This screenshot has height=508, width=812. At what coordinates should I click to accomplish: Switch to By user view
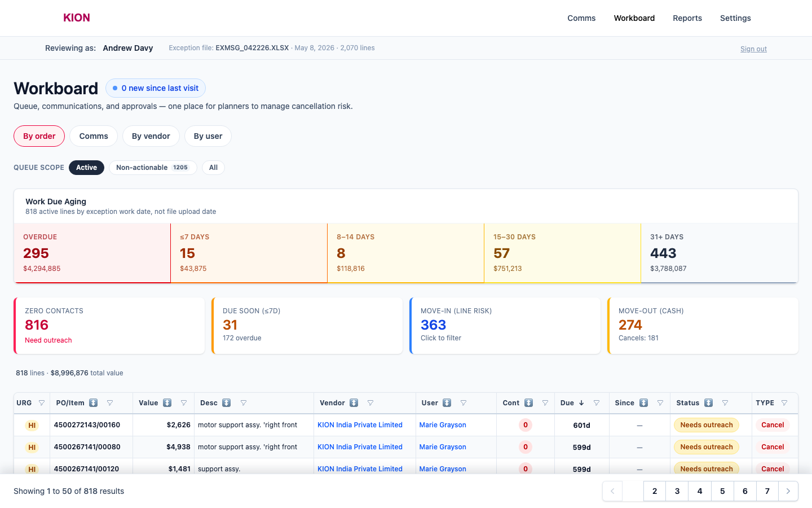(208, 136)
